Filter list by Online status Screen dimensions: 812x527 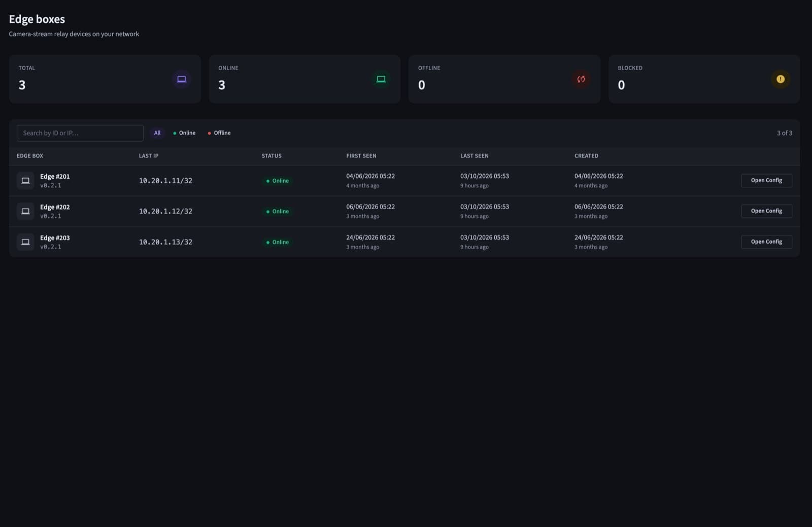point(184,133)
